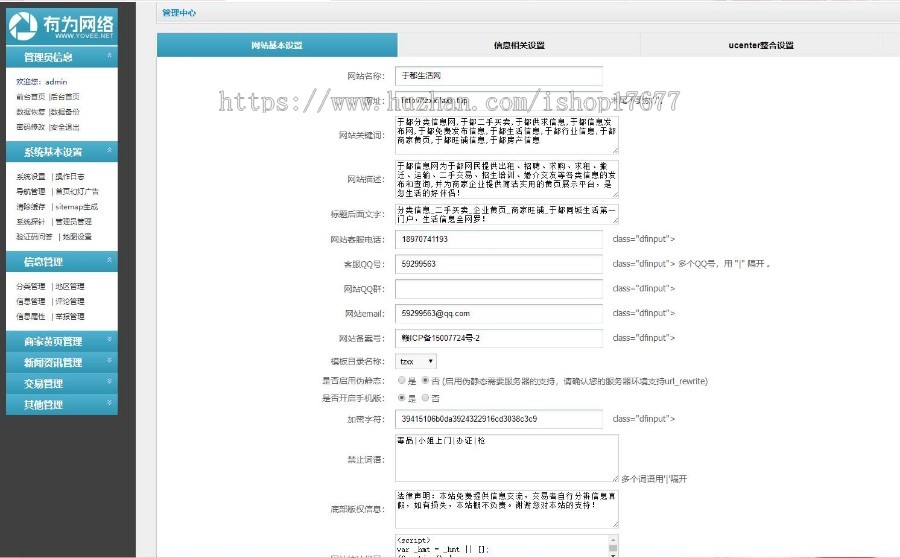Viewport: 900px width, 558px height.
Task: Open the 数据备份 link
Action: coord(65,111)
